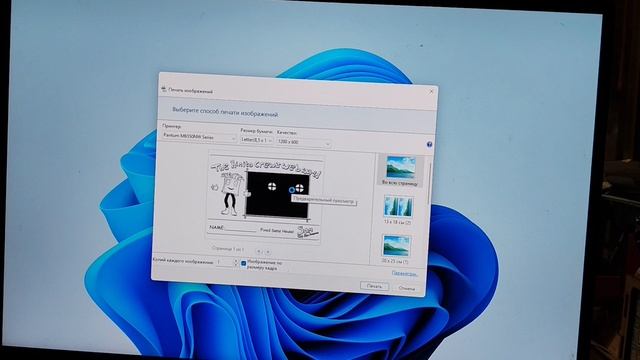Open the Размер бумаги dropdown showing Letter
640x360 pixels.
coord(256,140)
